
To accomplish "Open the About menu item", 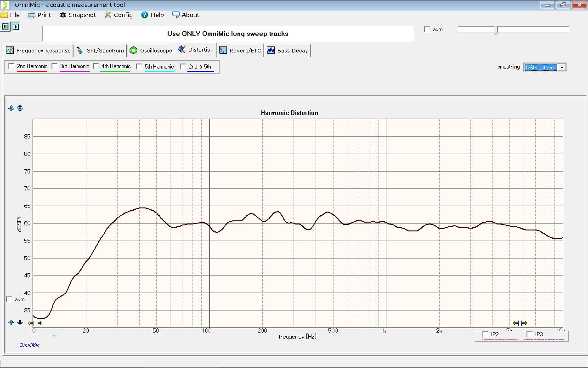I will point(186,15).
